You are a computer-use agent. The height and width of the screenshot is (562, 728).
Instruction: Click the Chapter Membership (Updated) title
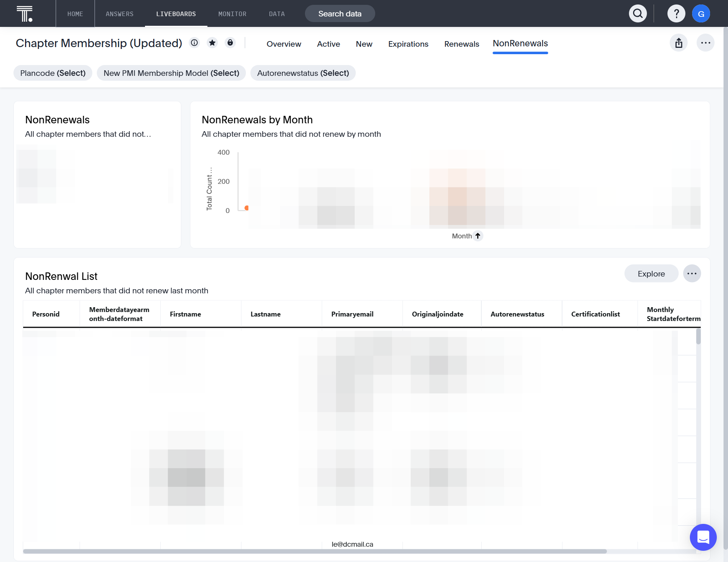tap(99, 43)
